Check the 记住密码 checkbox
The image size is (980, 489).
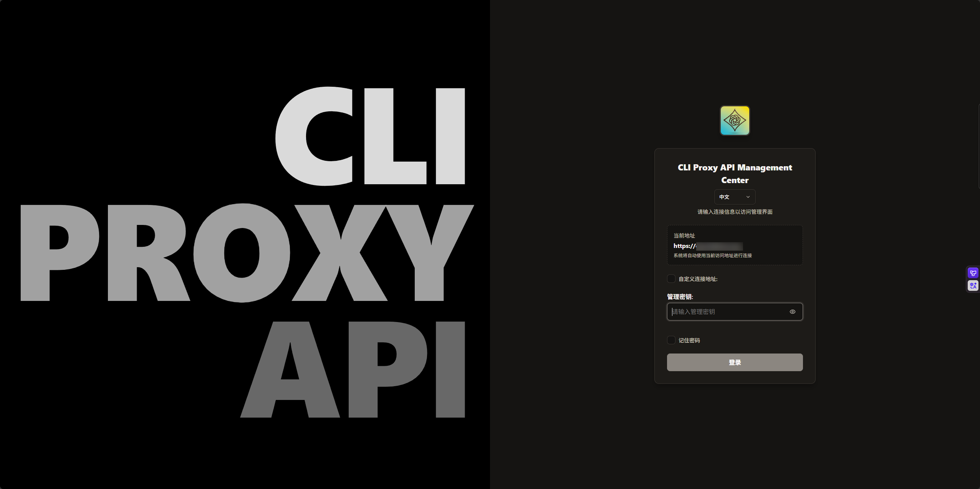tap(671, 340)
